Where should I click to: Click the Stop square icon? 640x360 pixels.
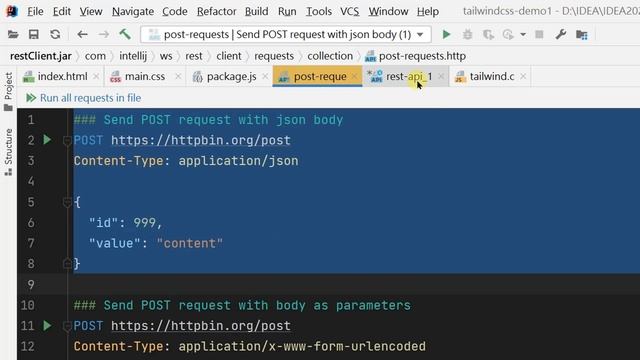click(x=539, y=35)
